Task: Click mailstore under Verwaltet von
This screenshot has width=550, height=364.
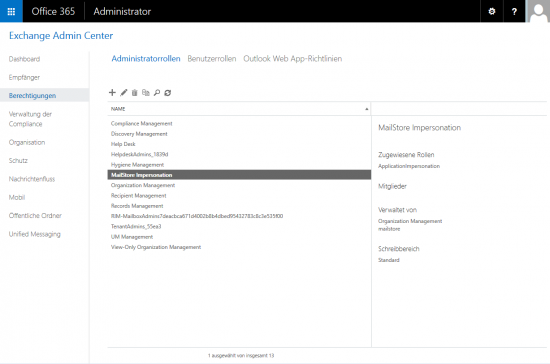Action: pyautogui.click(x=389, y=229)
